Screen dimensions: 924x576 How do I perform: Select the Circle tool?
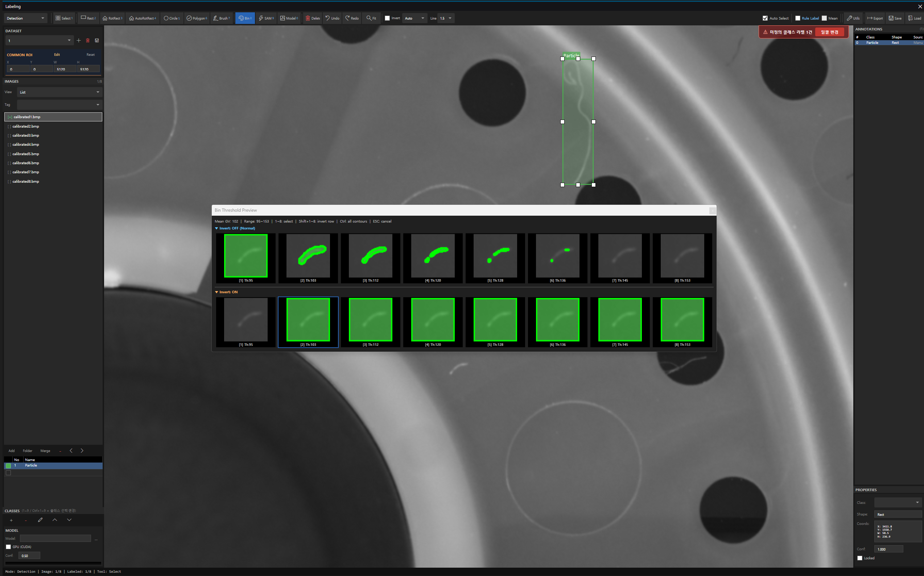point(172,18)
